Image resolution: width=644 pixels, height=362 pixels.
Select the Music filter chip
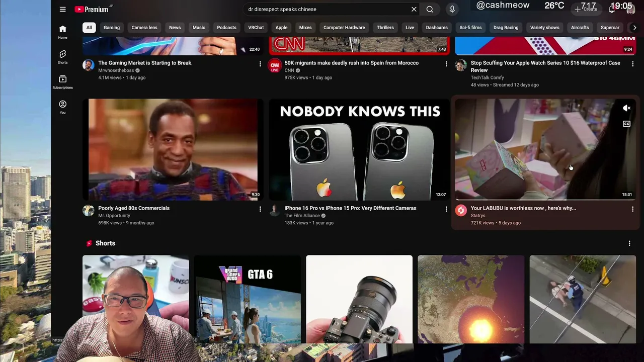click(x=199, y=28)
